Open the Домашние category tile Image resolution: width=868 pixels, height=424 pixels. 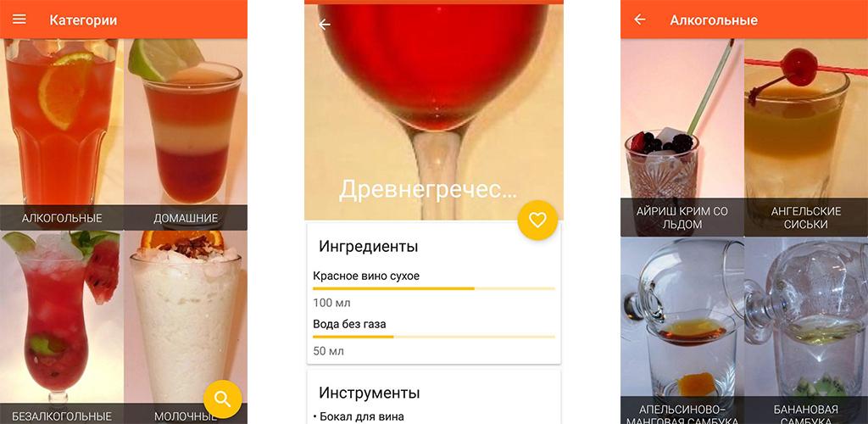(x=186, y=135)
